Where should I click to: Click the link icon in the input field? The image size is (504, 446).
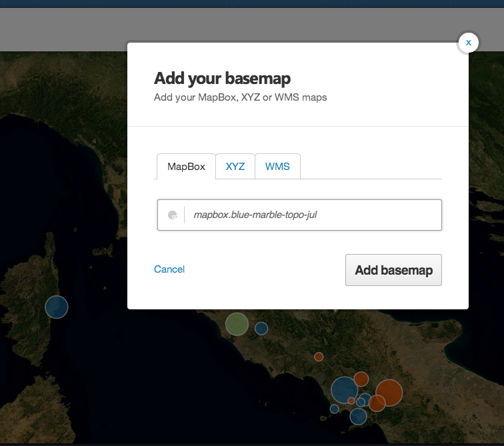173,215
